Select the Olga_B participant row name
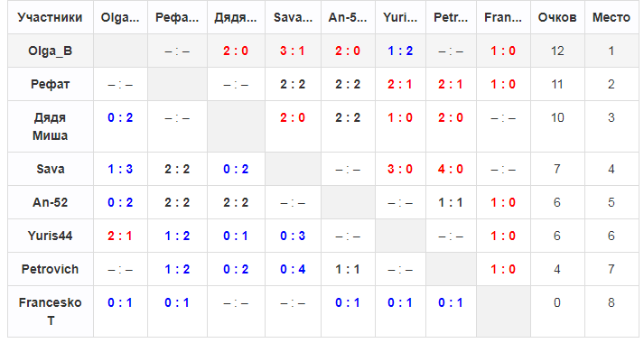Screen dimensions: 644x343 tap(50, 51)
